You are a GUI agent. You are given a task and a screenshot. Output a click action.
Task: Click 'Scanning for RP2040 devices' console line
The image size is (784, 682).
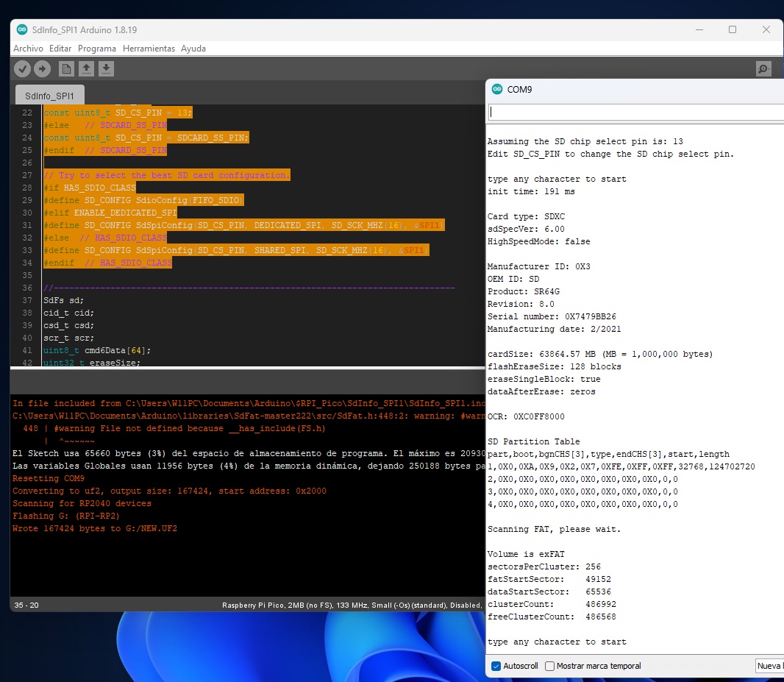point(82,503)
